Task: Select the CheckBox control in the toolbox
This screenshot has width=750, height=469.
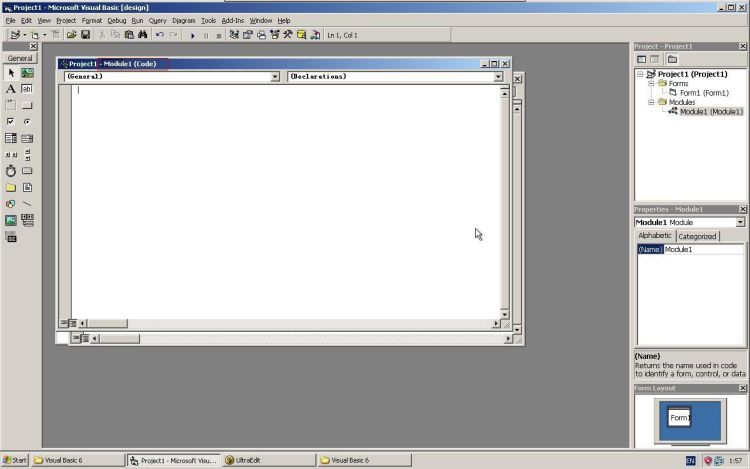Action: 11,121
